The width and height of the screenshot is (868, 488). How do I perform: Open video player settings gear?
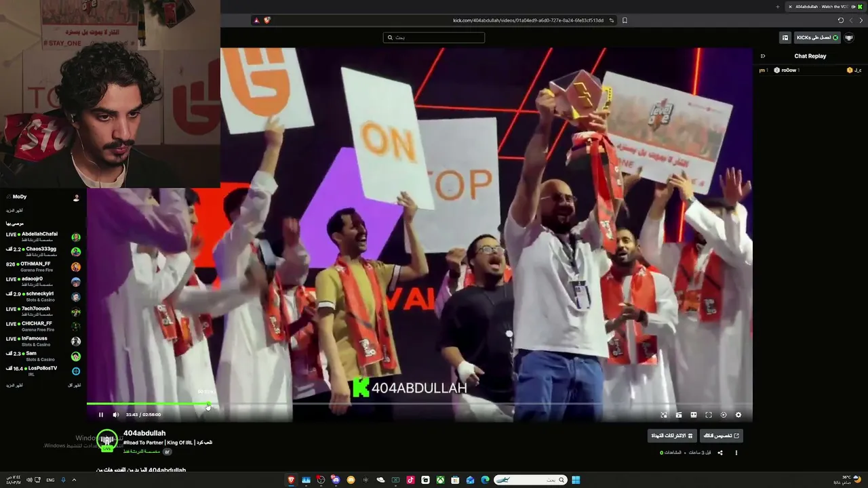(738, 415)
